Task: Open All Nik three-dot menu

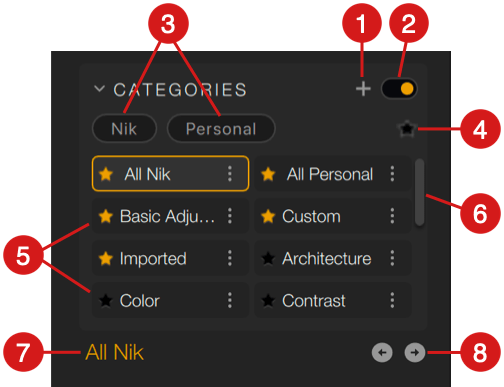Action: (x=230, y=174)
